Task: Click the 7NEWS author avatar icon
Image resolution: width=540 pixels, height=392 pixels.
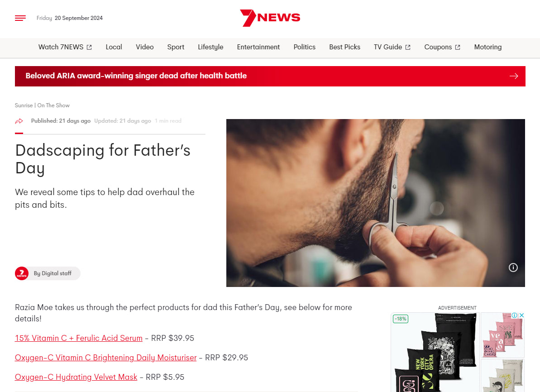Action: tap(22, 273)
